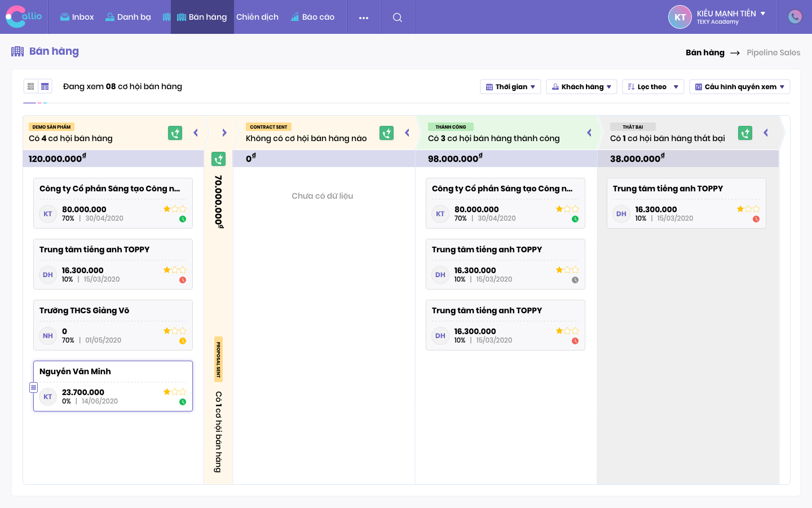Click call icon in Contract Sent column header
The image size is (812, 508).
387,133
